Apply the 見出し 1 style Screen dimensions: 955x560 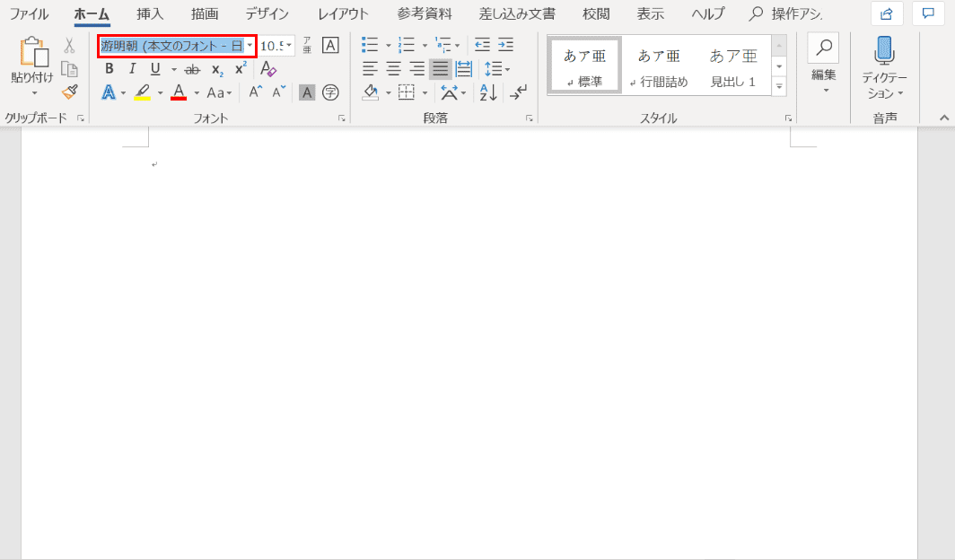(x=732, y=65)
